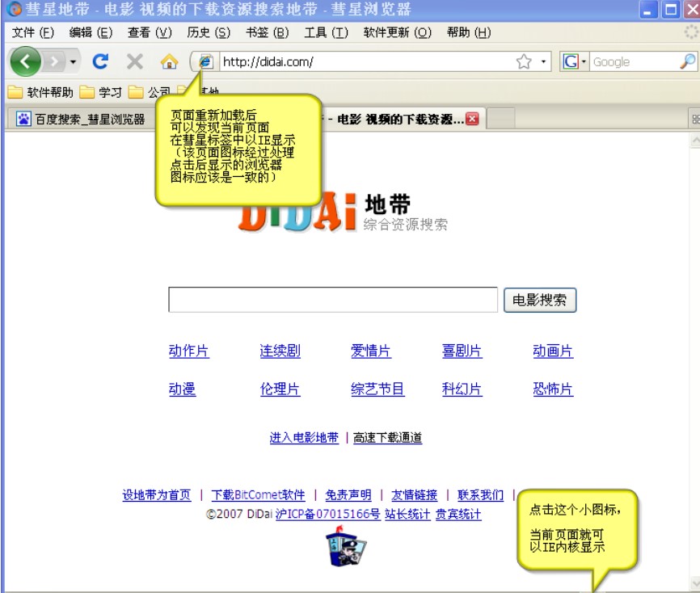This screenshot has width=700, height=593.
Task: Follow the 高速下载通道 link
Action: [387, 438]
